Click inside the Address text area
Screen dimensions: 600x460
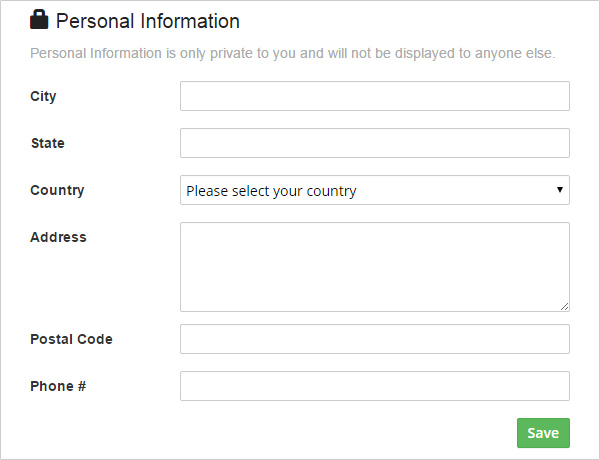(374, 266)
